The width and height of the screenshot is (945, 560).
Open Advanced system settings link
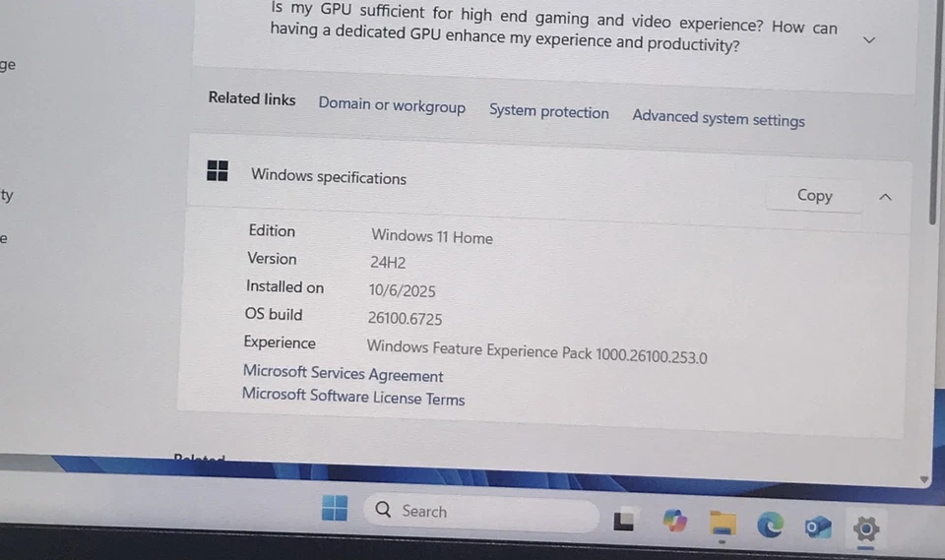pos(719,119)
